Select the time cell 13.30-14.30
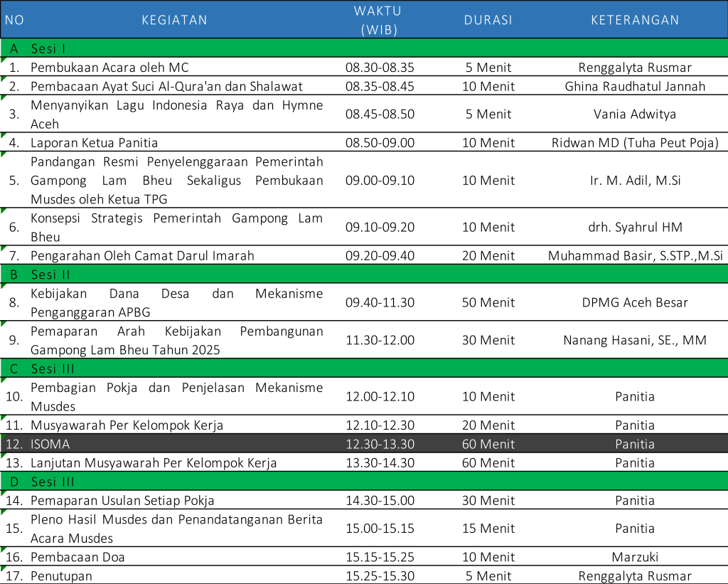 (380, 463)
